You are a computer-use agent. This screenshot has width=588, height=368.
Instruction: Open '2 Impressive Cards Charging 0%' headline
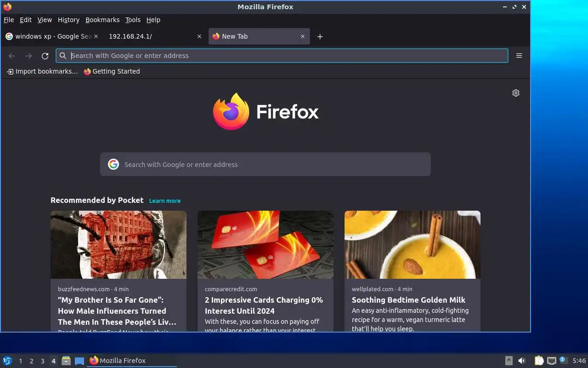(264, 305)
